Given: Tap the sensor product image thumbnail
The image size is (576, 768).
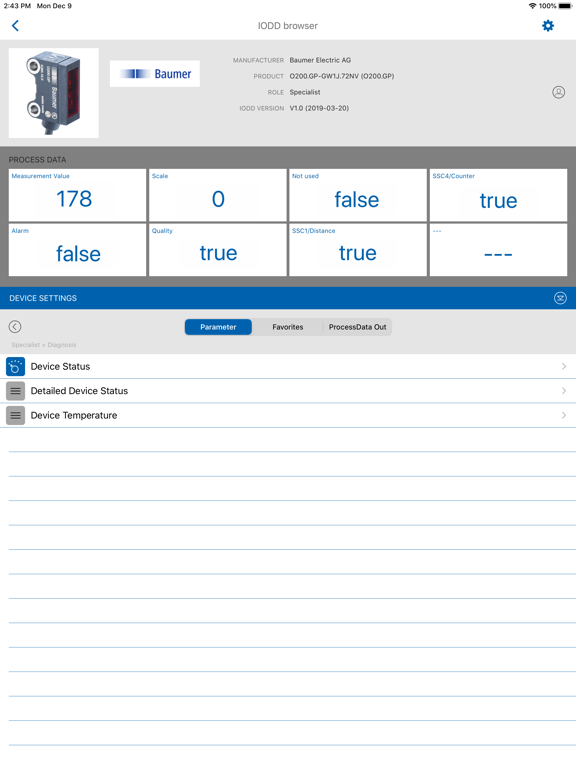Looking at the screenshot, I should tap(54, 93).
